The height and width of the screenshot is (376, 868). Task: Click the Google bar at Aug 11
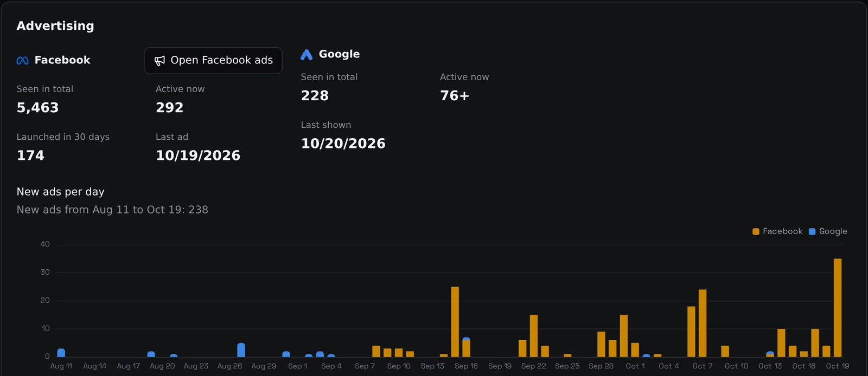click(61, 353)
